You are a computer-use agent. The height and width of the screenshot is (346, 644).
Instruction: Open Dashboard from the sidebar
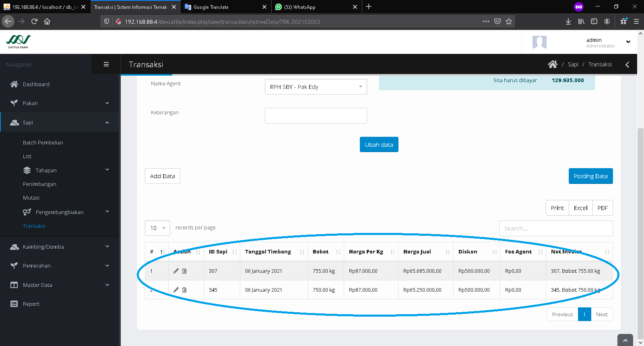click(x=36, y=84)
